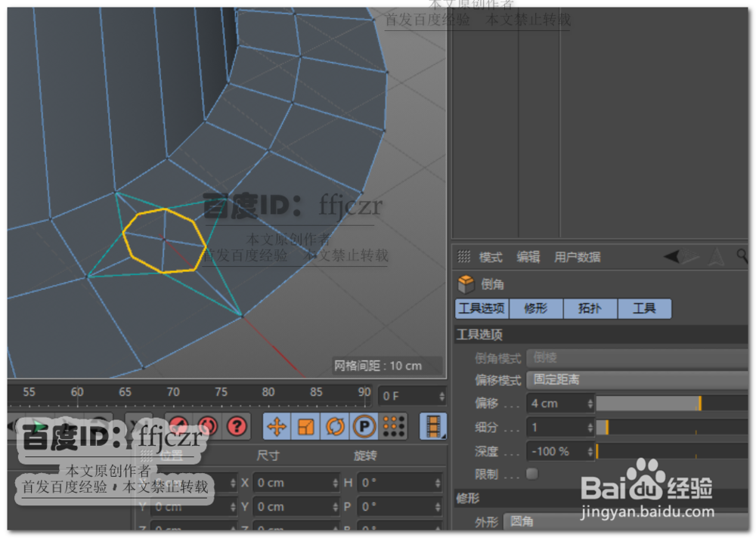Open the 偏移模式 dropdown showing 固定距离
This screenshot has width=756, height=538.
point(637,380)
